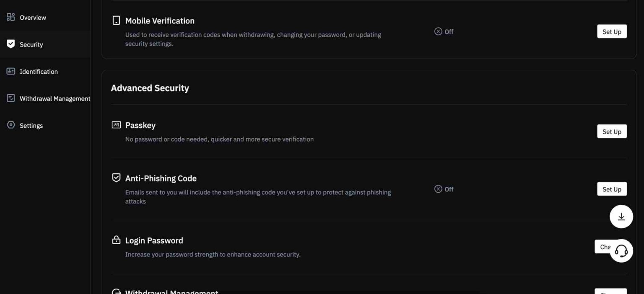The height and width of the screenshot is (294, 644).
Task: Open customer support chat via headset icon
Action: (621, 250)
